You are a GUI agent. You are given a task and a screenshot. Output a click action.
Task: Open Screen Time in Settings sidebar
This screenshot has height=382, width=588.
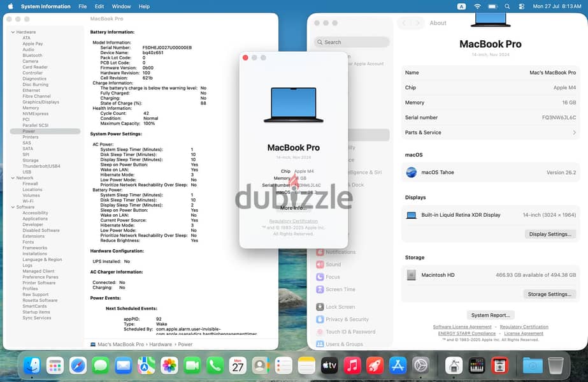(336, 290)
